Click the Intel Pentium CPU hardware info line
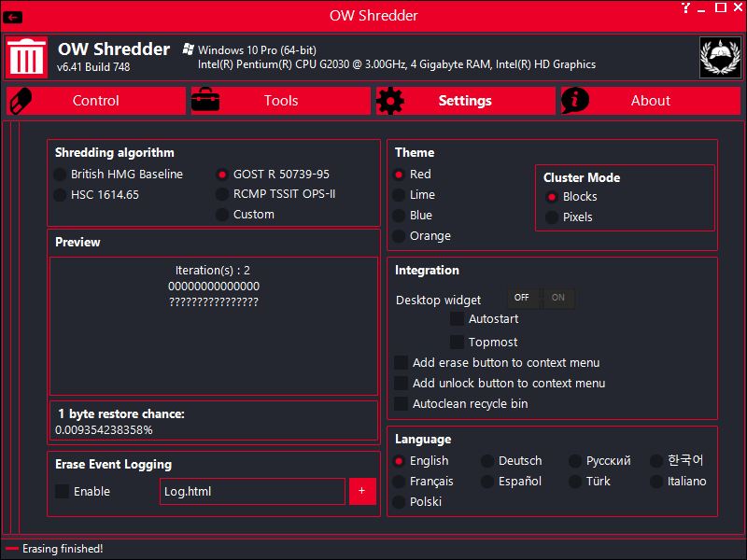Screen dimensions: 747x560 tap(397, 64)
